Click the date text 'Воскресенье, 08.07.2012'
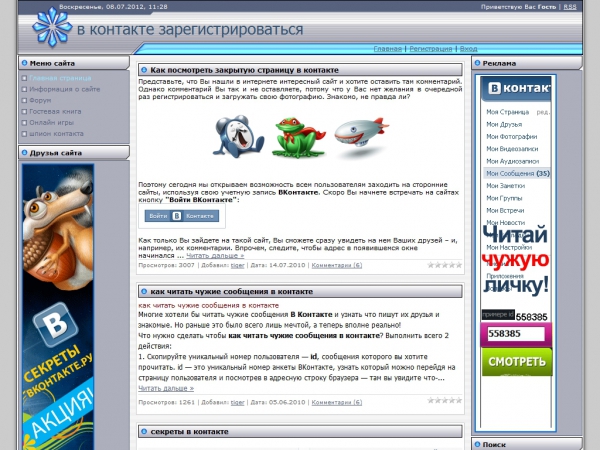The height and width of the screenshot is (450, 600). click(102, 7)
